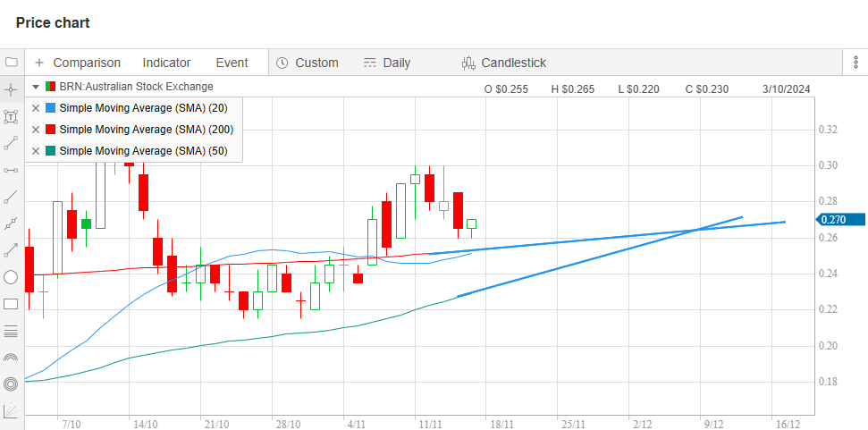Remove the SMA (50) indicator
Screen dimensions: 868x430
[36, 151]
